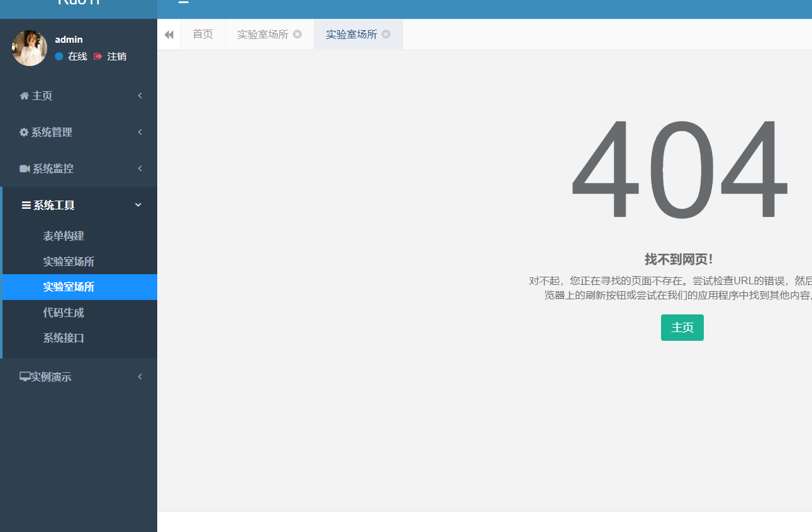Expand the 实例演示 menu
The image size is (812, 532).
point(139,376)
